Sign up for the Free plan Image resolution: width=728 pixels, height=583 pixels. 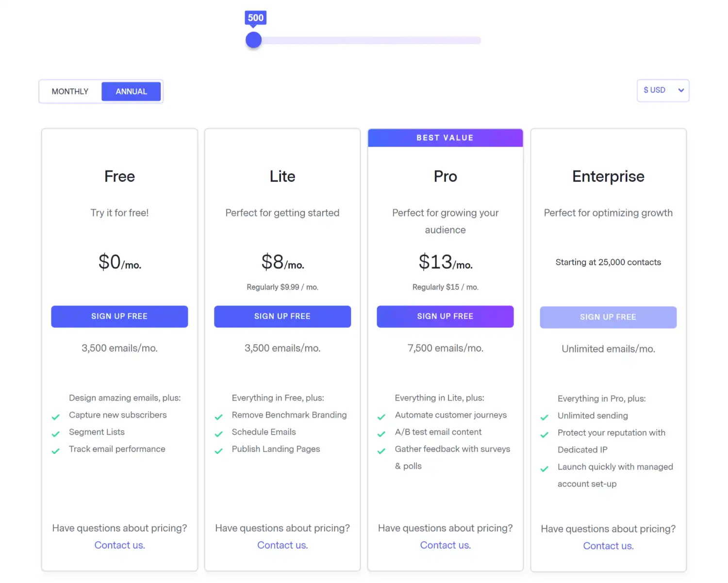119,316
